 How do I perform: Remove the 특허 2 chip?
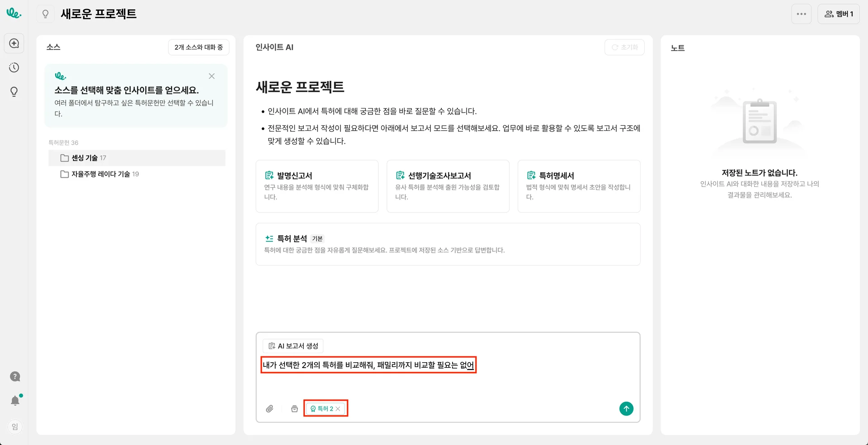tap(338, 409)
